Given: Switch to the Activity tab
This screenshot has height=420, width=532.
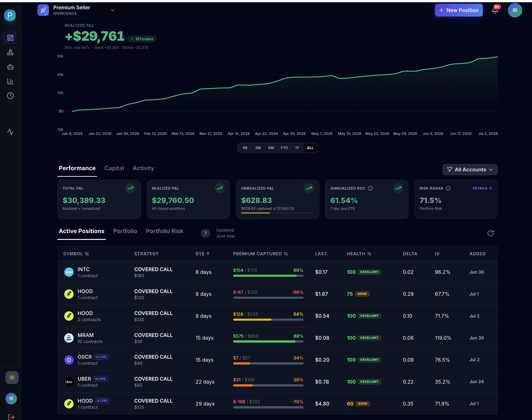Looking at the screenshot, I should pyautogui.click(x=143, y=168).
